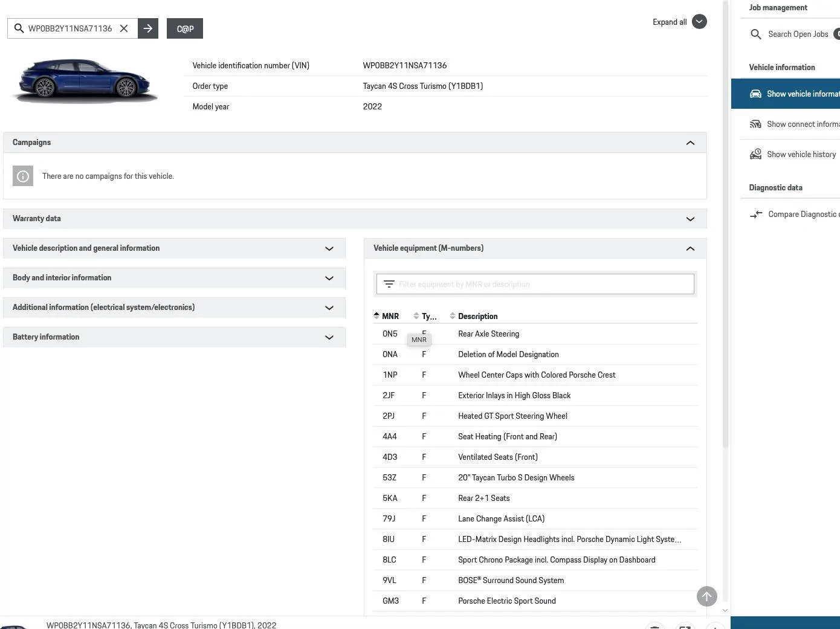Click Search Open Jobs magnifier icon
This screenshot has width=840, height=629.
coord(755,34)
